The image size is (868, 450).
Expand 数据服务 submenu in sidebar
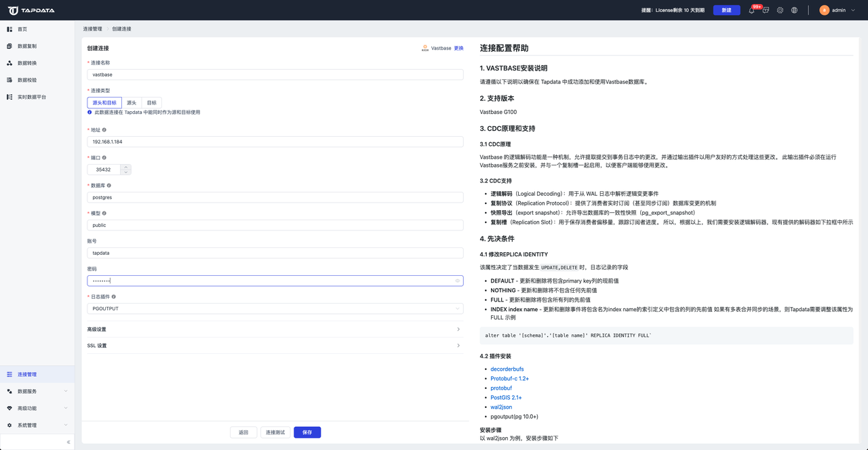coord(66,391)
